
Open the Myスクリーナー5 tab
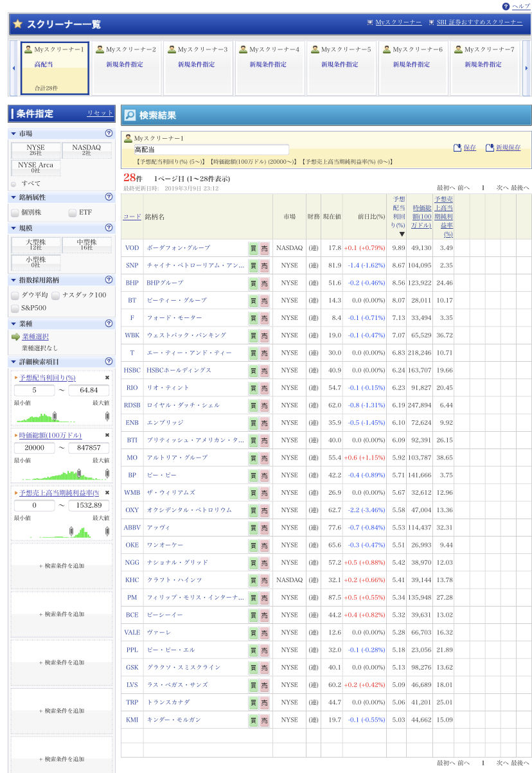point(341,68)
